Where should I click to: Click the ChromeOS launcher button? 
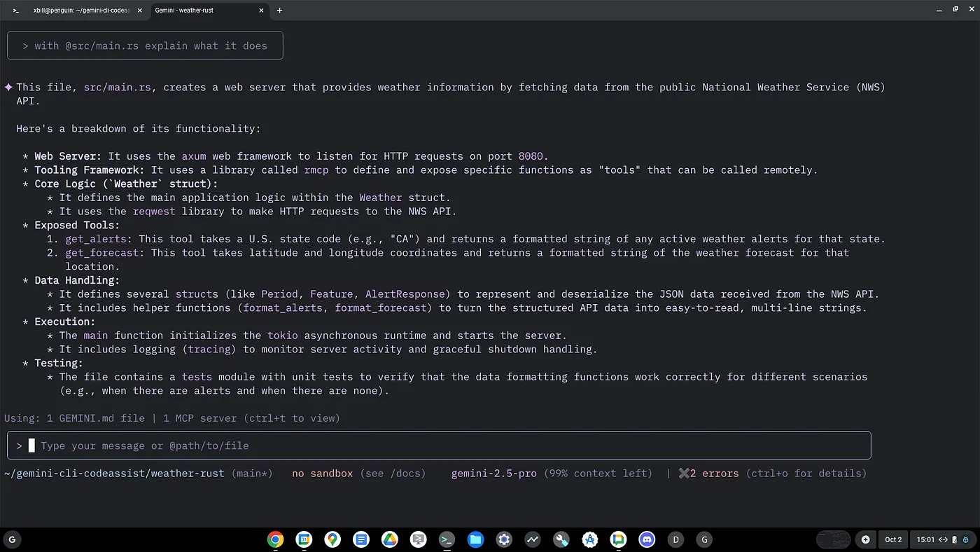12,539
